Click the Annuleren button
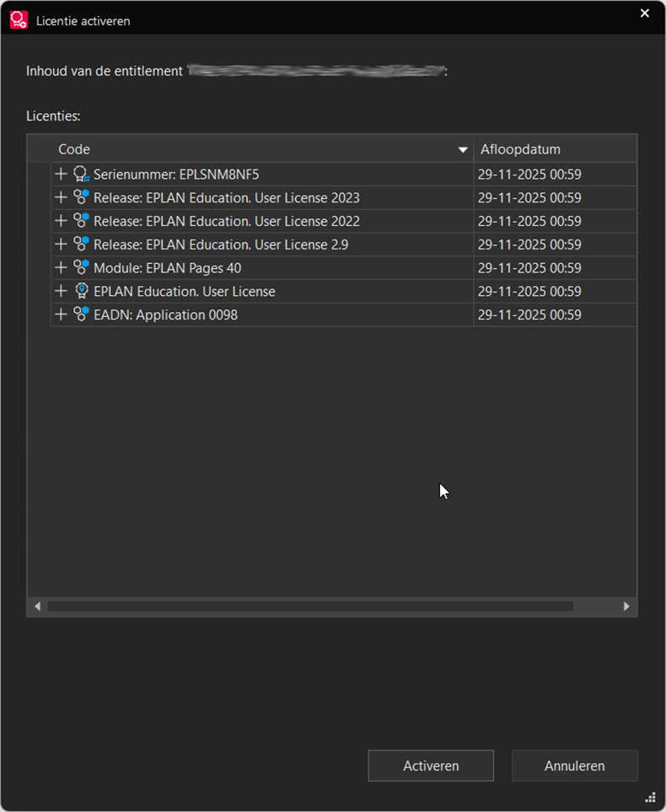This screenshot has height=812, width=666. tap(575, 766)
